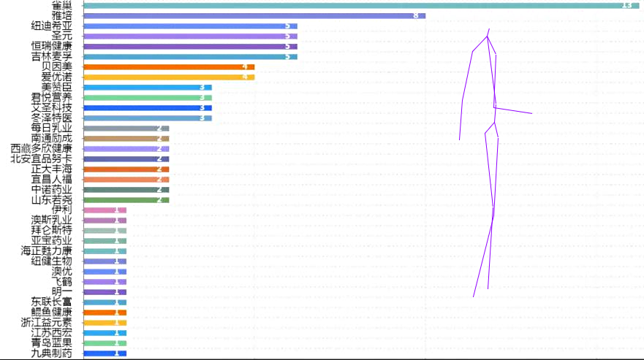
Task: Select the 亚宝药业 label
Action: [52, 241]
